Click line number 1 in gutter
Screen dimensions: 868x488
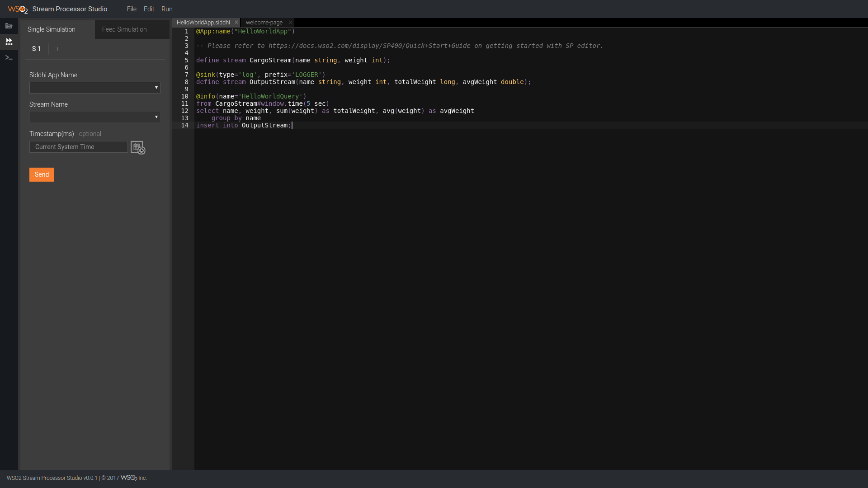(x=186, y=31)
